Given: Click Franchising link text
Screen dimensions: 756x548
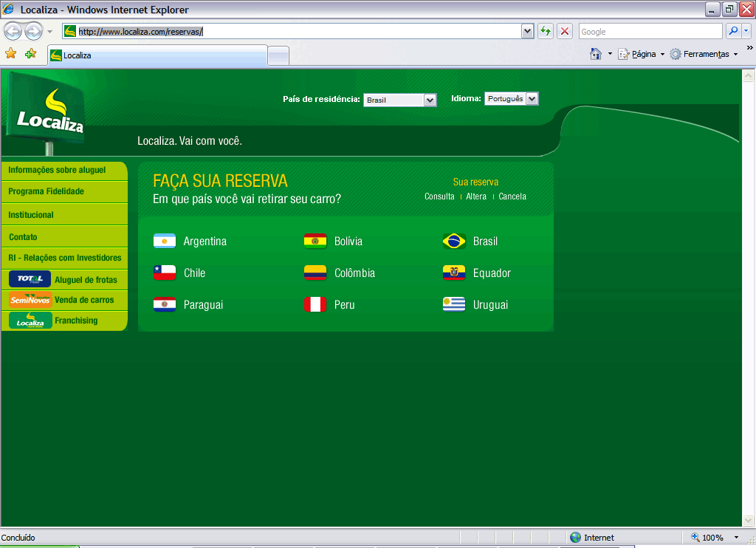Looking at the screenshot, I should pos(76,321).
